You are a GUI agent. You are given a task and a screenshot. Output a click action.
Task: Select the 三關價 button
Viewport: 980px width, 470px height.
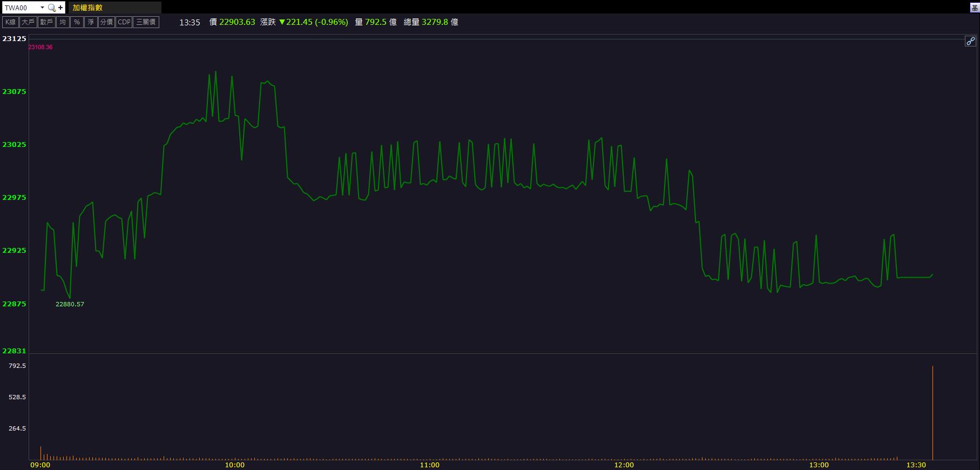coord(146,22)
